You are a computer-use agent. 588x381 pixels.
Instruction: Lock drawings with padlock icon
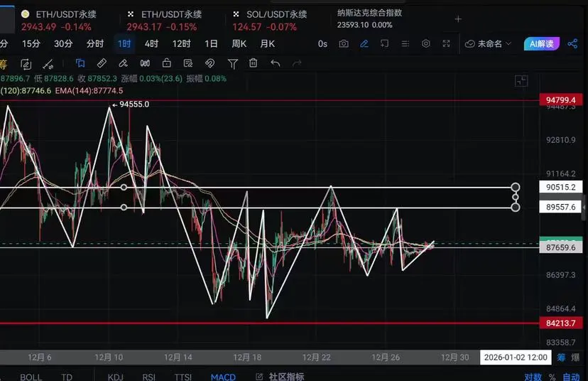166,63
